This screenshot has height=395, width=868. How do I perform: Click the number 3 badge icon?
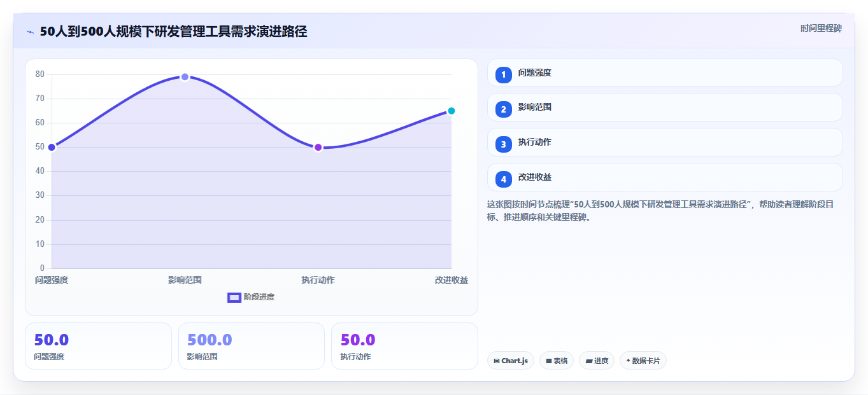coord(504,144)
